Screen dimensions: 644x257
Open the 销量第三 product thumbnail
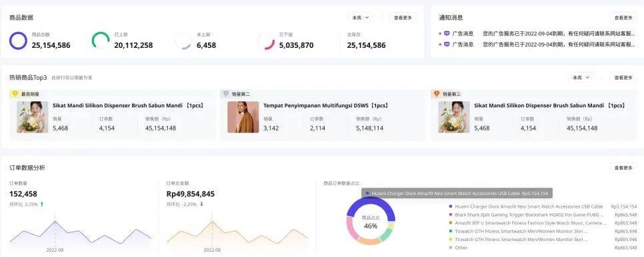[454, 117]
